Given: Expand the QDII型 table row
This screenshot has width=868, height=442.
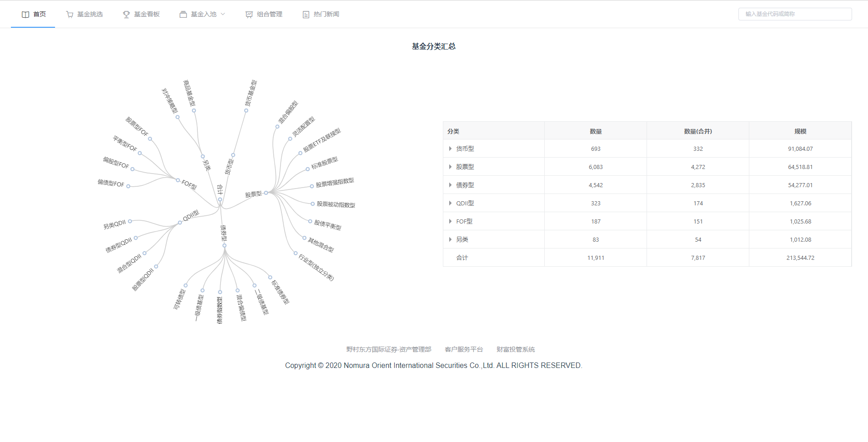Looking at the screenshot, I should (x=450, y=203).
